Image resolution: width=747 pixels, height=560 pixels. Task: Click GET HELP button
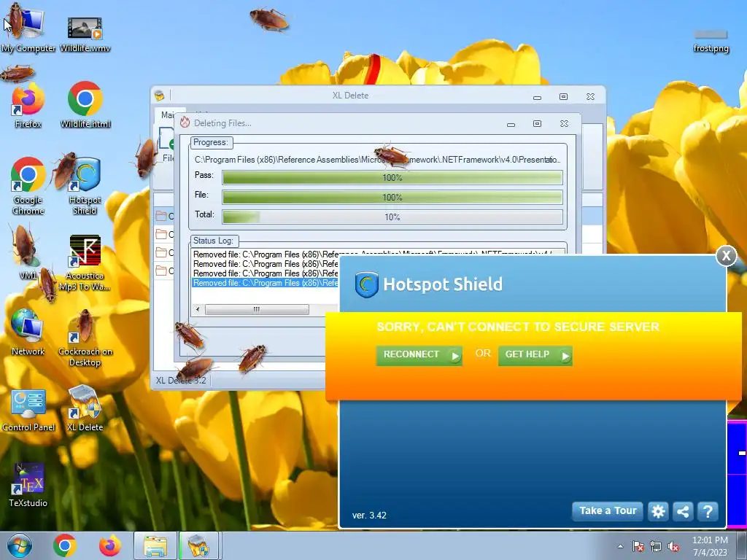tap(535, 355)
